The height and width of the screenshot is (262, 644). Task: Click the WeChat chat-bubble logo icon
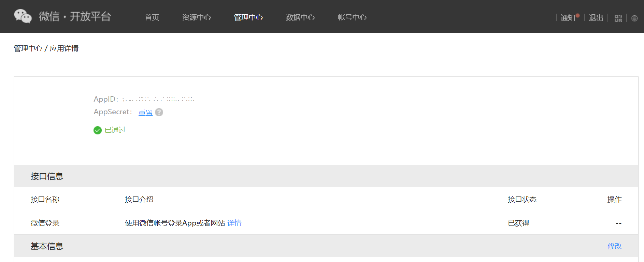coord(23,16)
